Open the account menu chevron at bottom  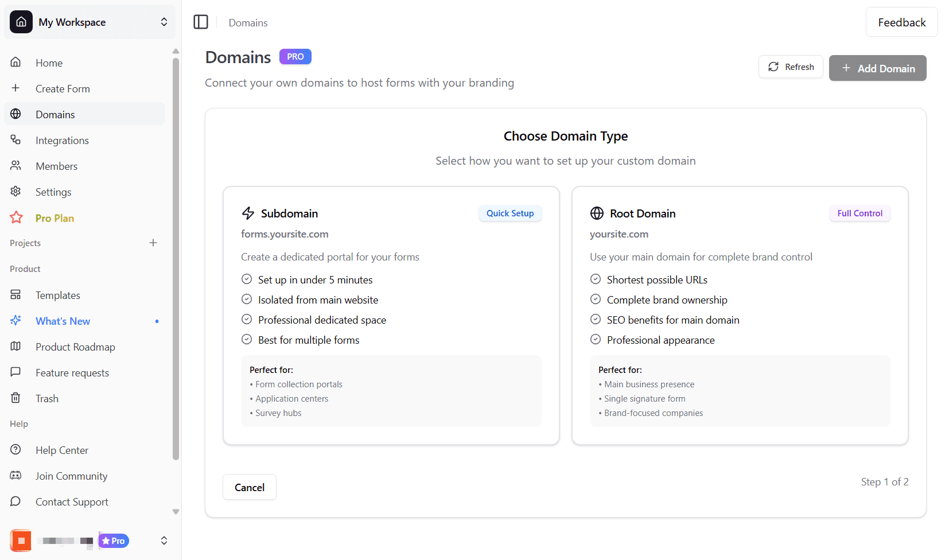[x=164, y=540]
